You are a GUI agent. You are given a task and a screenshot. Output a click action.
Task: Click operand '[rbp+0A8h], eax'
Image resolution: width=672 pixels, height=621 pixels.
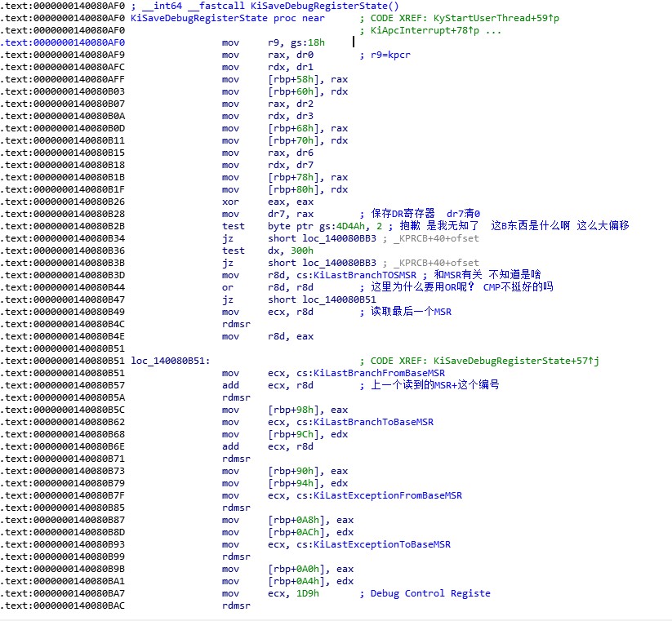point(311,520)
